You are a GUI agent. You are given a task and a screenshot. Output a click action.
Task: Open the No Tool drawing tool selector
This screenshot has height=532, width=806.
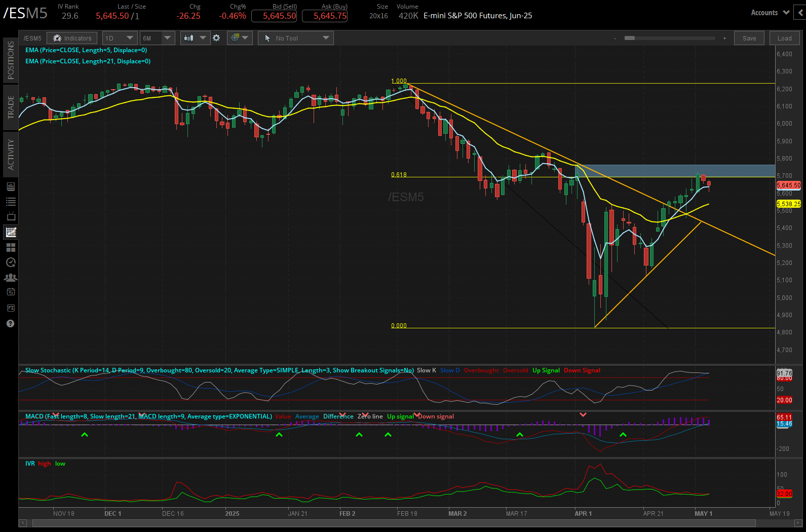click(x=295, y=38)
